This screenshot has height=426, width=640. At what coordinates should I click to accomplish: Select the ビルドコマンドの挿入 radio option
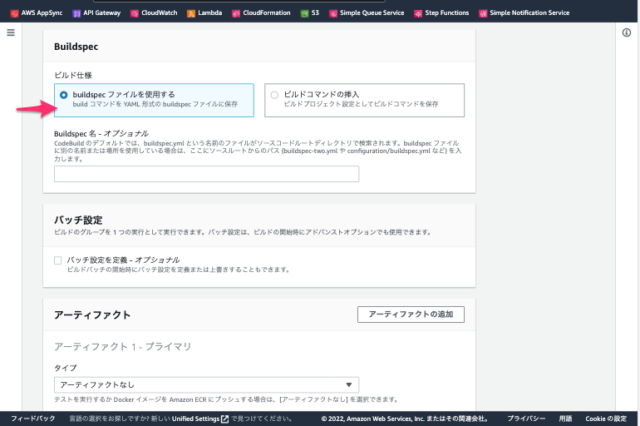pos(274,95)
